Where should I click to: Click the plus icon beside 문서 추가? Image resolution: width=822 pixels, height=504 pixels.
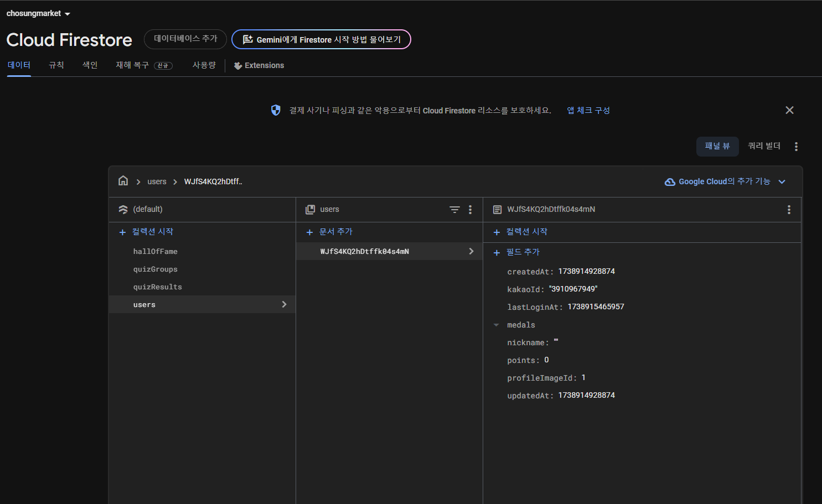[309, 232]
